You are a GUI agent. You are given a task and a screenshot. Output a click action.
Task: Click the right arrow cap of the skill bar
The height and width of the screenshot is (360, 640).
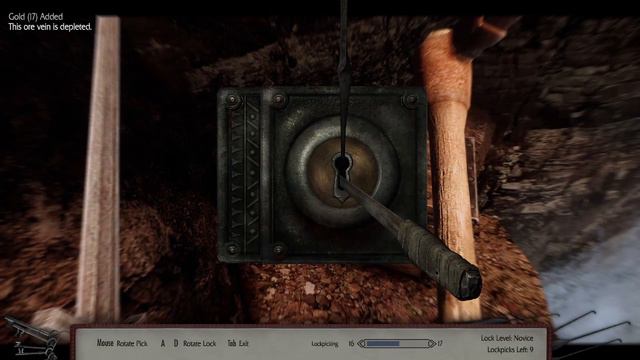432,344
